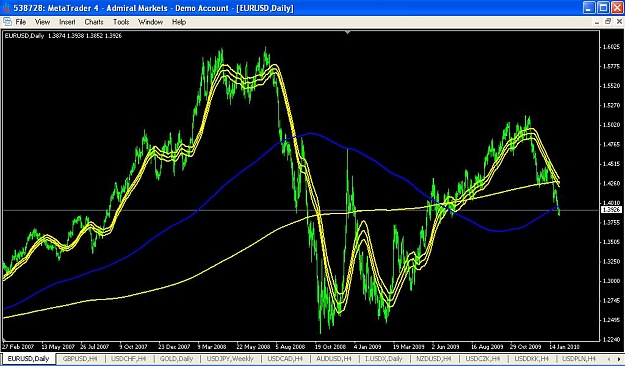Open the Help menu
This screenshot has width=625, height=366.
tap(179, 22)
